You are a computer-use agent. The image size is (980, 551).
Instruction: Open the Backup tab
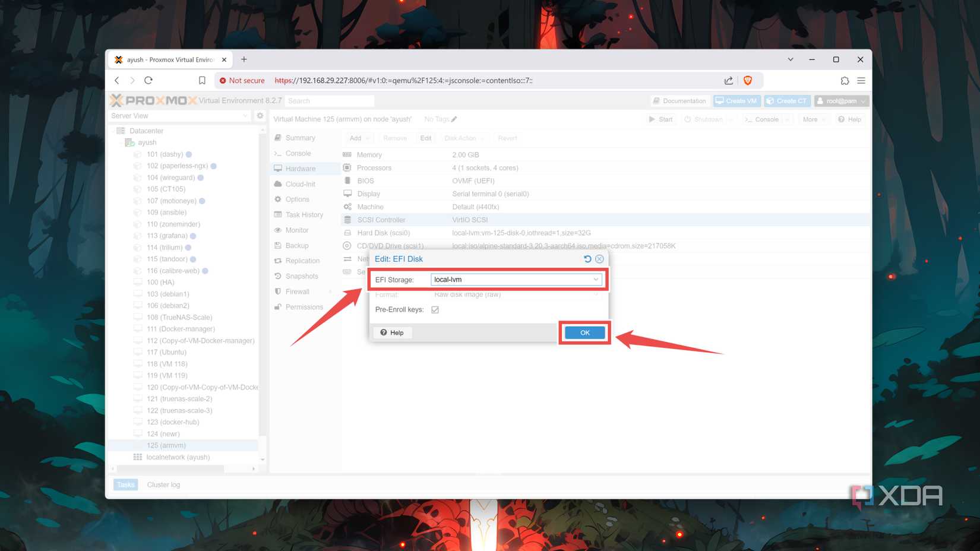point(297,246)
